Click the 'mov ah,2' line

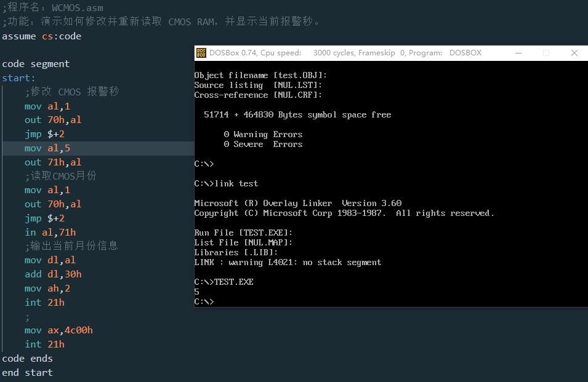pyautogui.click(x=47, y=288)
